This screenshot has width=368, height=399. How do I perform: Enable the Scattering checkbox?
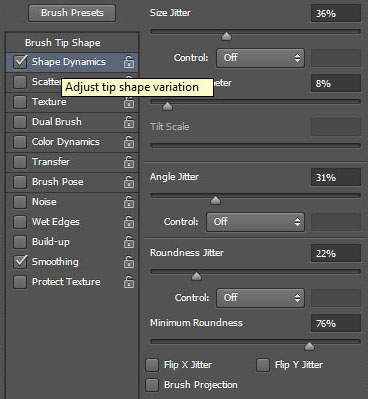click(20, 82)
